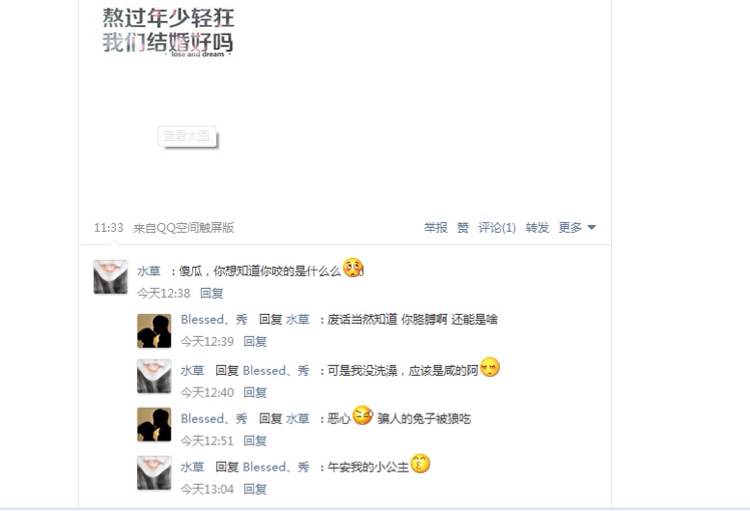Share the post via 转发

pyautogui.click(x=537, y=228)
